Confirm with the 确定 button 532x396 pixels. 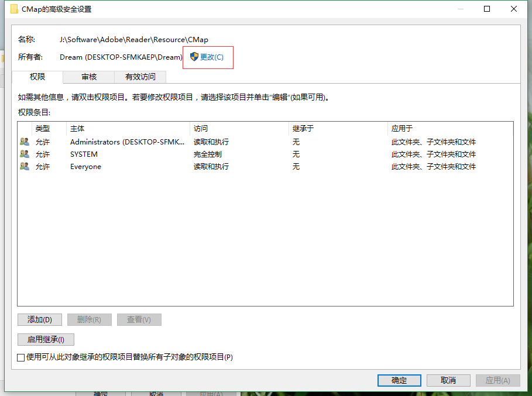399,380
